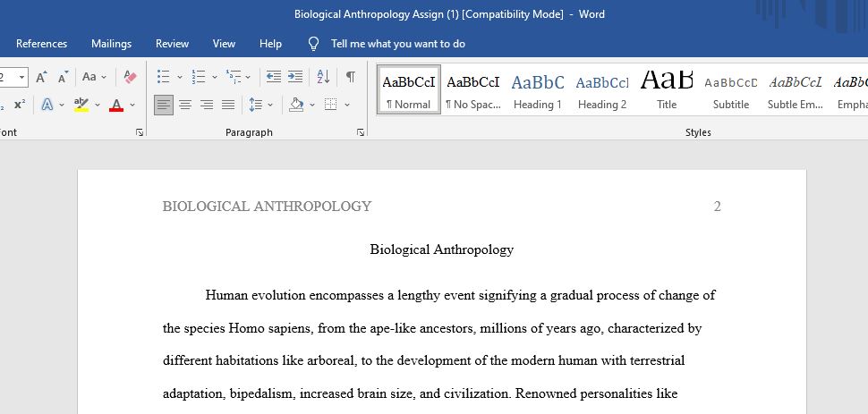Center the paragraph text
This screenshot has height=414, width=868.
click(x=185, y=104)
